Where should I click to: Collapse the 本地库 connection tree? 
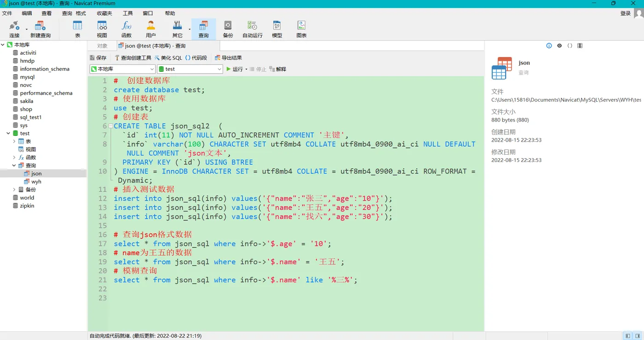tap(3, 45)
